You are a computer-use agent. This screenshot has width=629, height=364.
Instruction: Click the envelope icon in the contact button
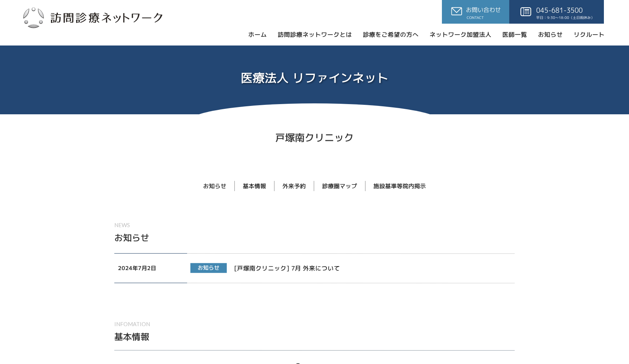pos(456,11)
